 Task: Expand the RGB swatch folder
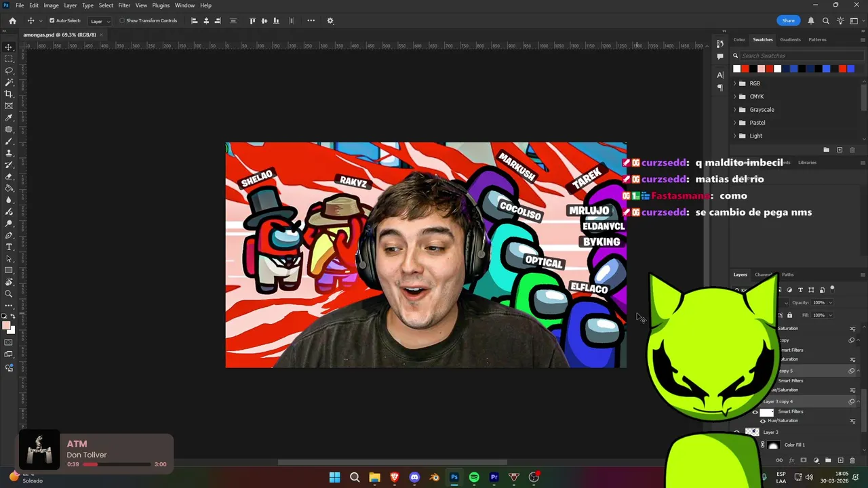pos(735,83)
